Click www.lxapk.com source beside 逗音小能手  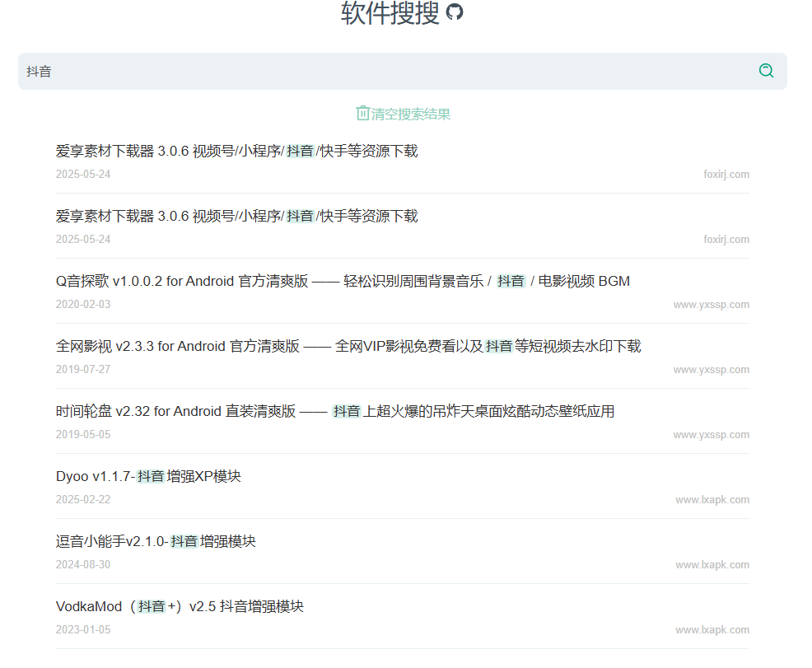[x=712, y=565]
